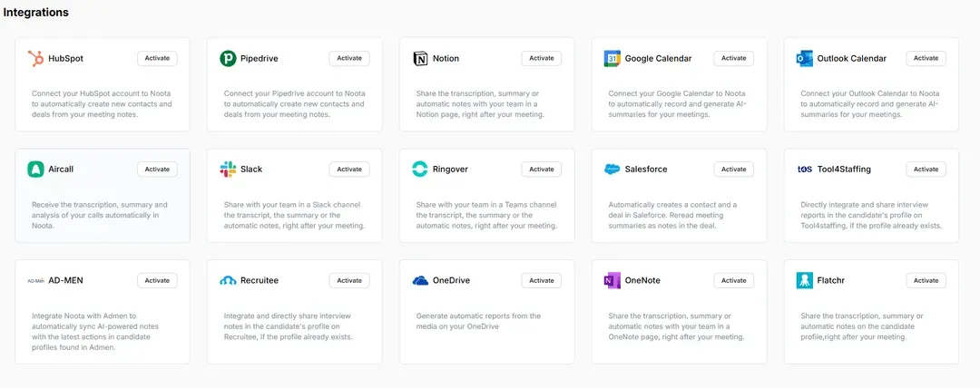Click the AD-MEN logo icon
This screenshot has width=980, height=388.
(35, 280)
